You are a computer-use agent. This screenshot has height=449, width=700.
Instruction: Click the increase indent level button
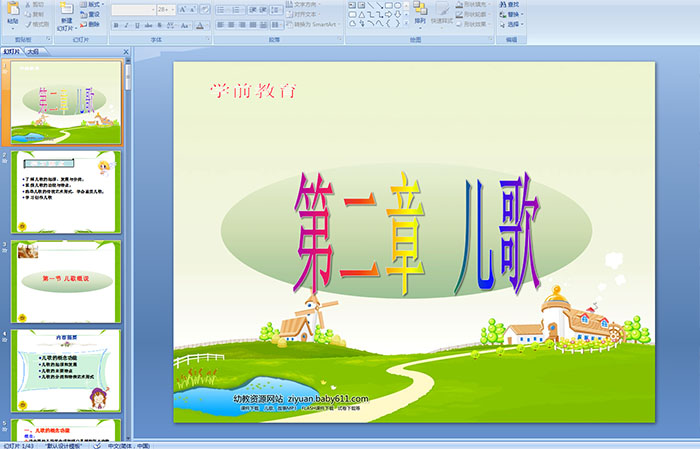tap(263, 10)
